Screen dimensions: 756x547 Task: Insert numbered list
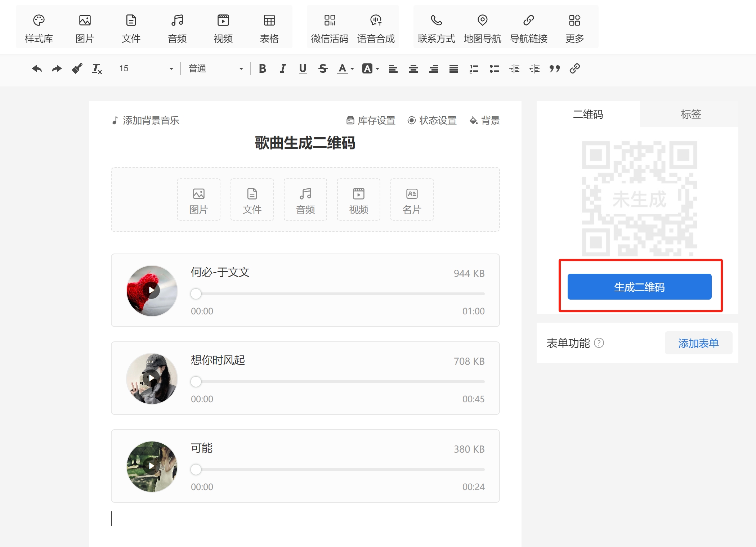(x=474, y=68)
